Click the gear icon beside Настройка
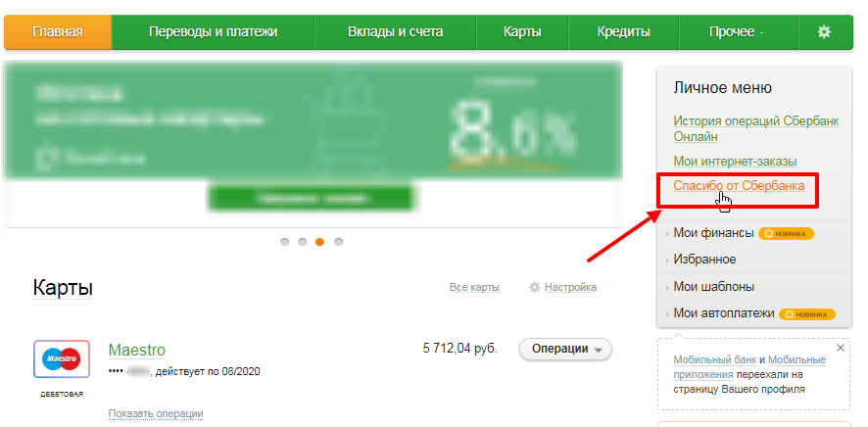 [x=534, y=287]
